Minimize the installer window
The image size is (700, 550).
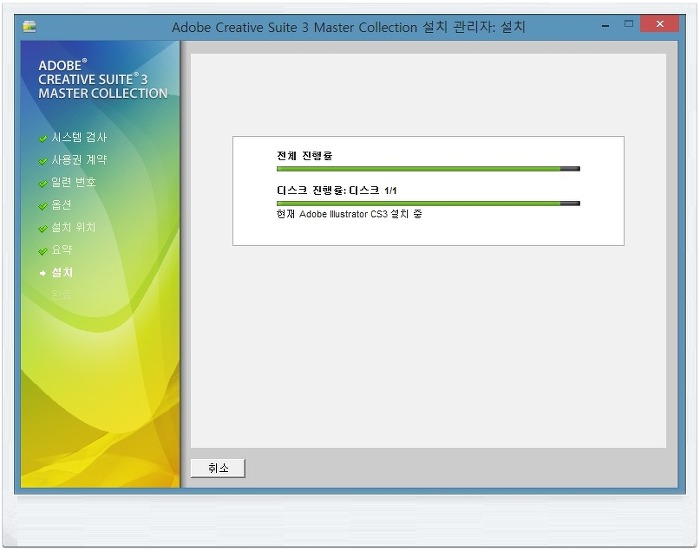[605, 26]
